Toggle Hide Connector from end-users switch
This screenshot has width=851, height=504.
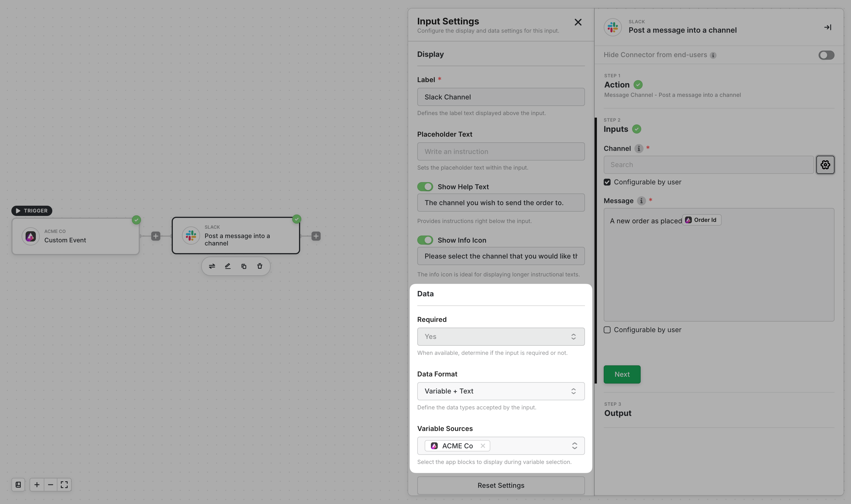[x=826, y=55]
